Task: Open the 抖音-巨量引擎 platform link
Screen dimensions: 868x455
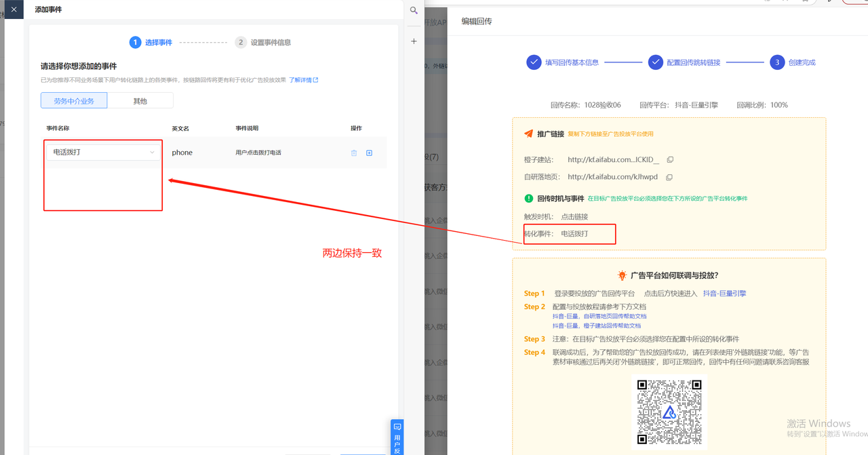Action: (x=724, y=294)
